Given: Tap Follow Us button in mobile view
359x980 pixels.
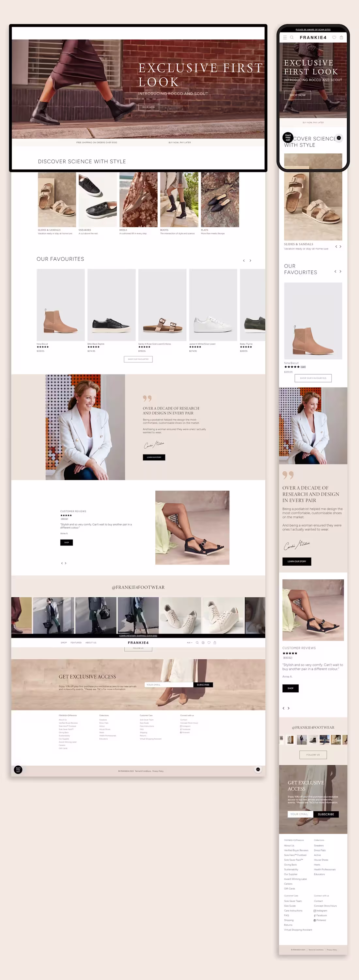Looking at the screenshot, I should (x=313, y=754).
